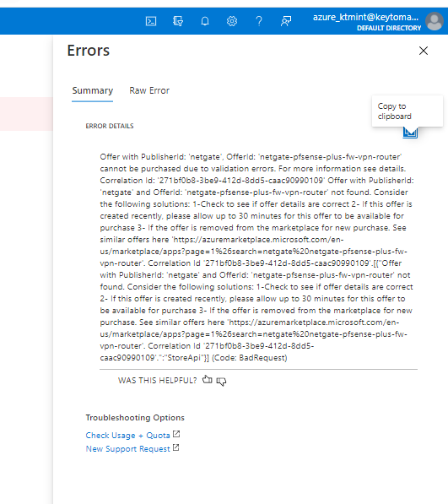Switch to the Raw Error tab
Viewport: 448px width, 504px height.
(x=149, y=90)
